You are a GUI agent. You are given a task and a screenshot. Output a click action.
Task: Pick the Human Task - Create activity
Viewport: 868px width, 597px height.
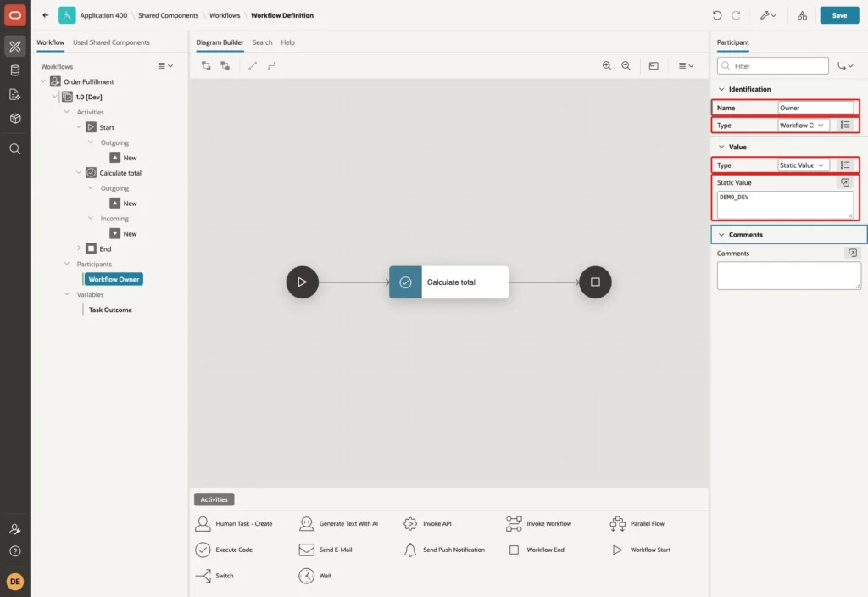(x=234, y=523)
